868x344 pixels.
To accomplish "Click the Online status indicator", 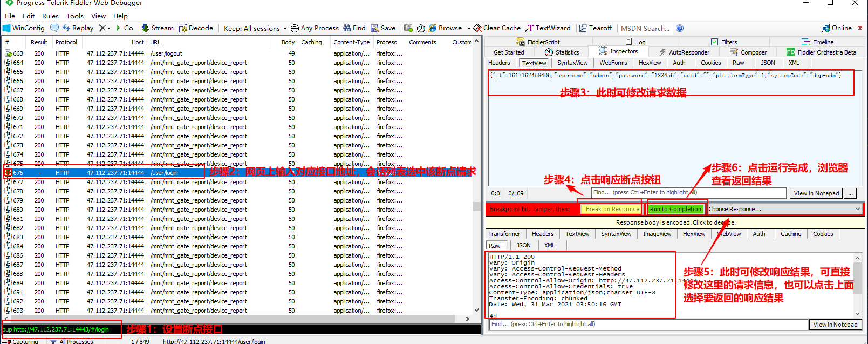I will 837,28.
